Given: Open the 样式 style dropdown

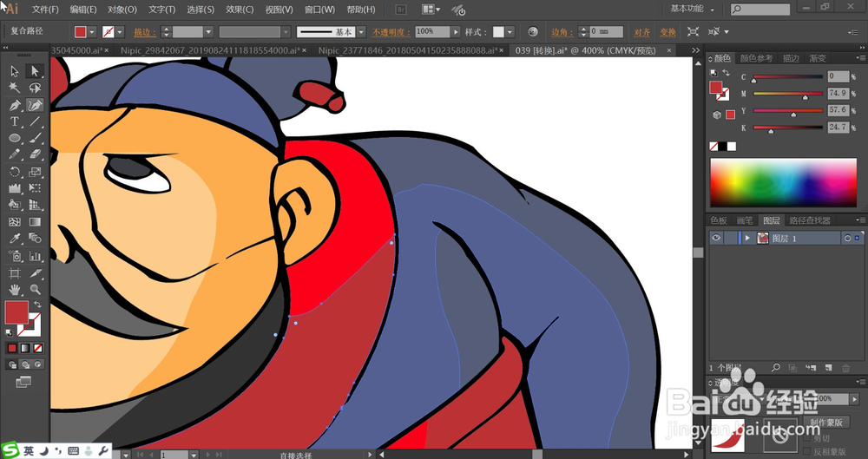Looking at the screenshot, I should tap(510, 32).
